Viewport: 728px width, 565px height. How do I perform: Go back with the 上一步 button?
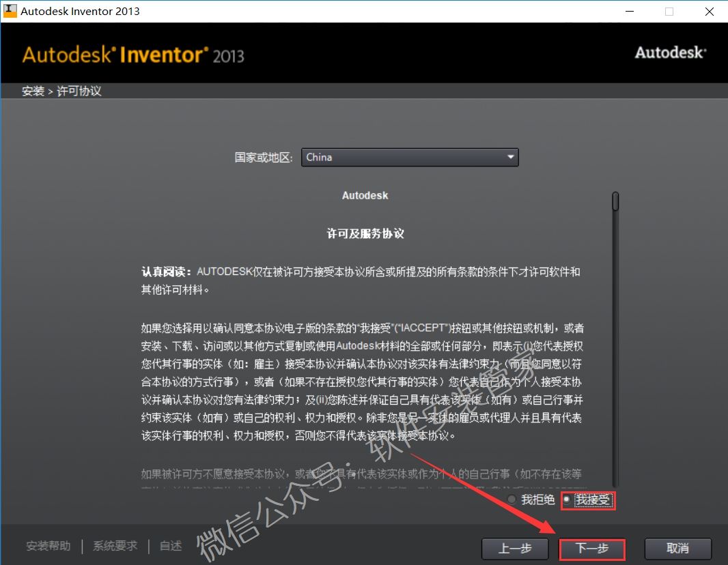click(515, 549)
